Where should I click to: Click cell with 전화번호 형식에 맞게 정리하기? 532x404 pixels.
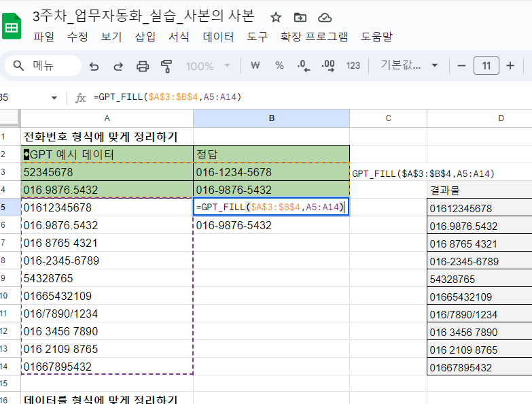point(107,137)
